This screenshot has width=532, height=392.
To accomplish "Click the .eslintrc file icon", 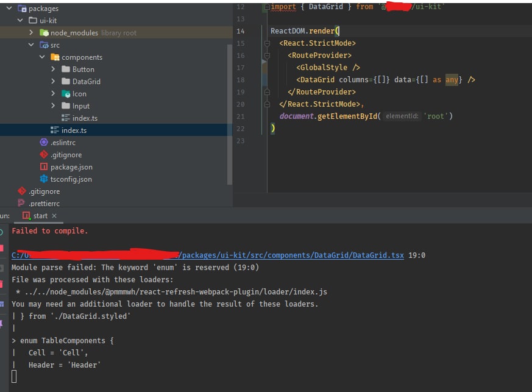I will click(44, 142).
